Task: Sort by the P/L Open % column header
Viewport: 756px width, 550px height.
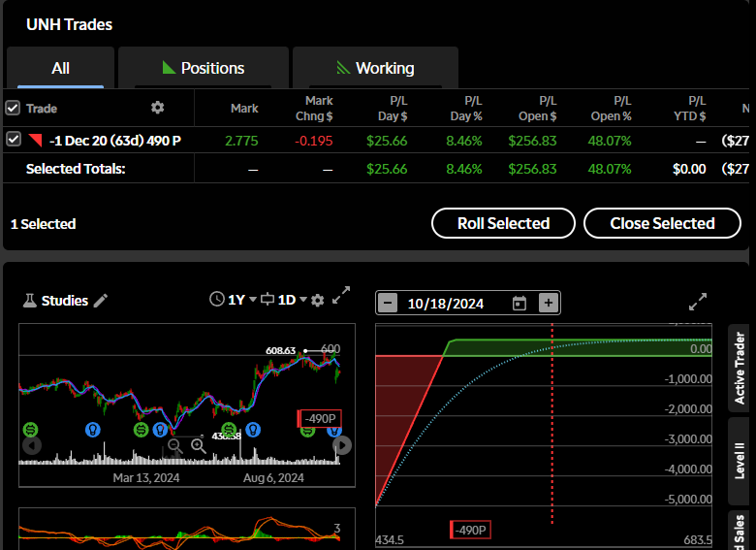Action: coord(612,108)
